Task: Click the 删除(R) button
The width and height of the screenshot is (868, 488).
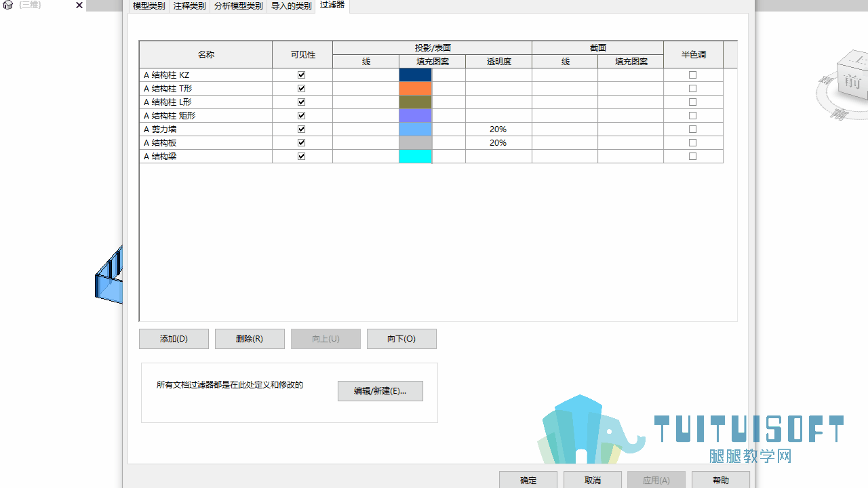Action: pyautogui.click(x=250, y=339)
